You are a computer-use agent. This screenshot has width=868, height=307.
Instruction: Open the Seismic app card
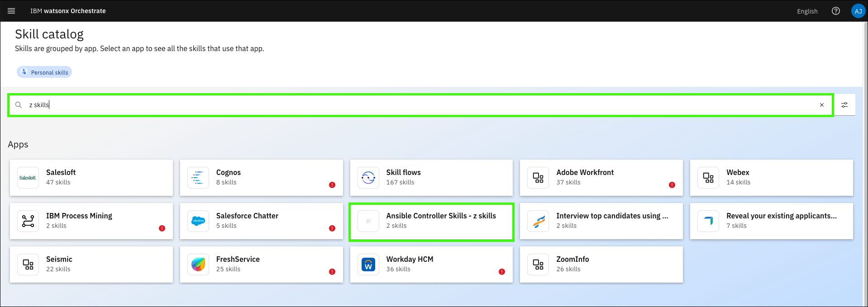coord(91,264)
